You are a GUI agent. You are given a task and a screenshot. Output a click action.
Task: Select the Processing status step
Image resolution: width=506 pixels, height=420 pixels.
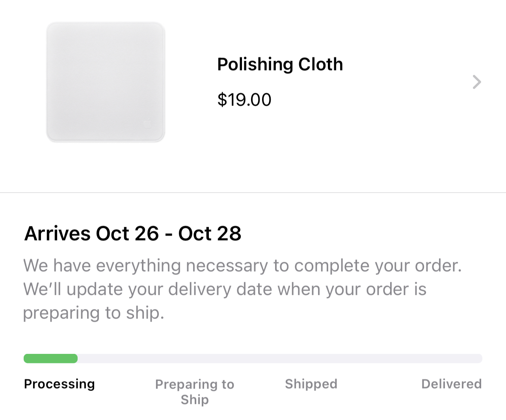60,384
